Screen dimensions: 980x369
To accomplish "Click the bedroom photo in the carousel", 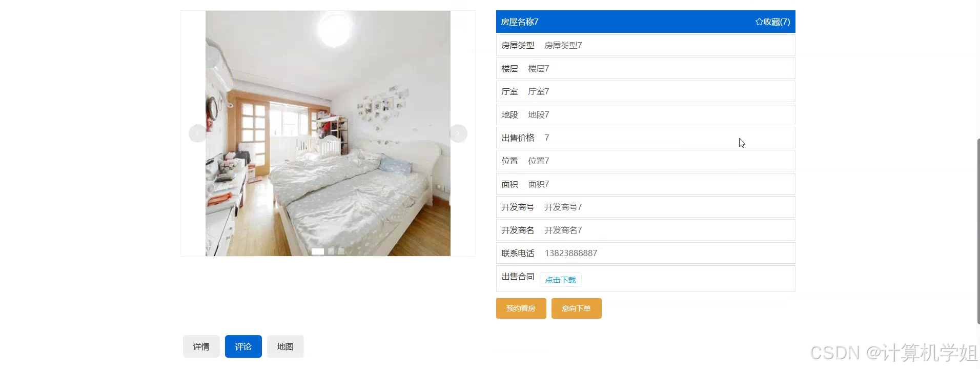I will [328, 133].
